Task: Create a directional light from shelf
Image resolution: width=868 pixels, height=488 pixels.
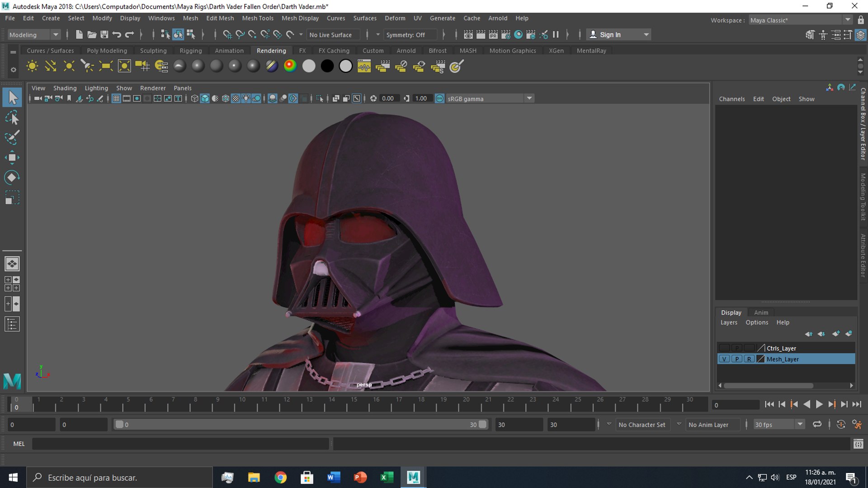Action: click(x=51, y=66)
